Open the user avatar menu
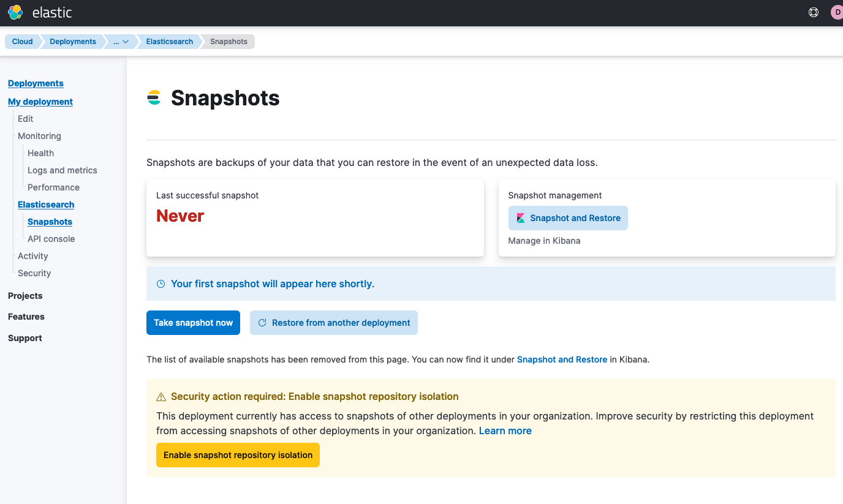843x504 pixels. [836, 12]
